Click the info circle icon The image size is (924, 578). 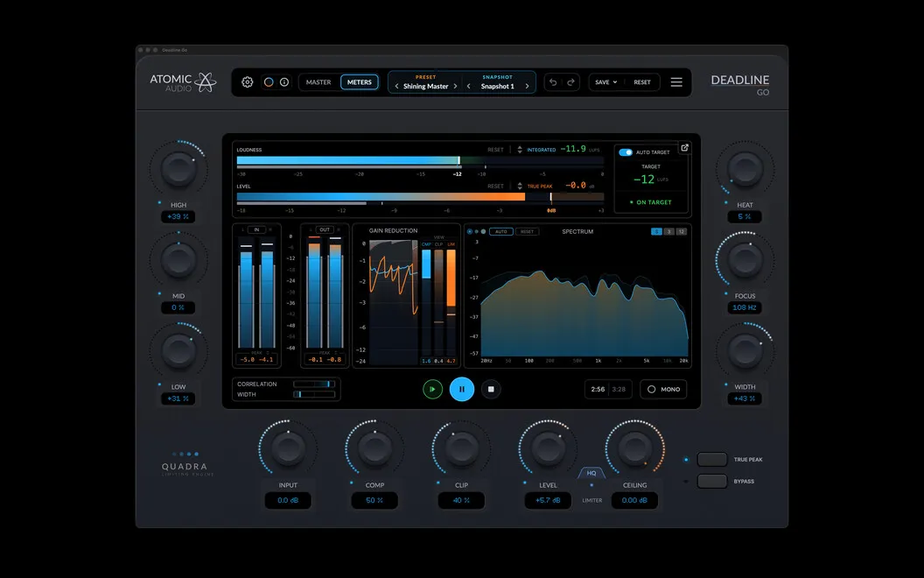click(284, 82)
